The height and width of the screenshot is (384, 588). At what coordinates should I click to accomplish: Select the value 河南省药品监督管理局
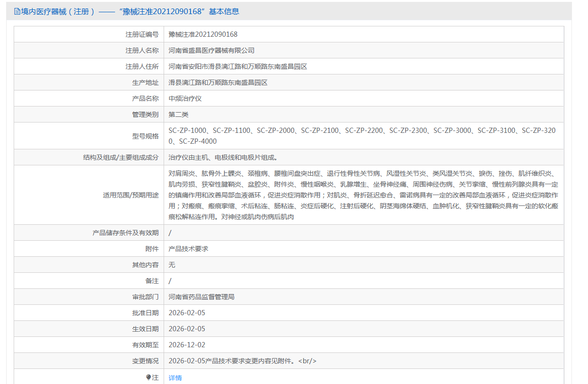pos(202,297)
